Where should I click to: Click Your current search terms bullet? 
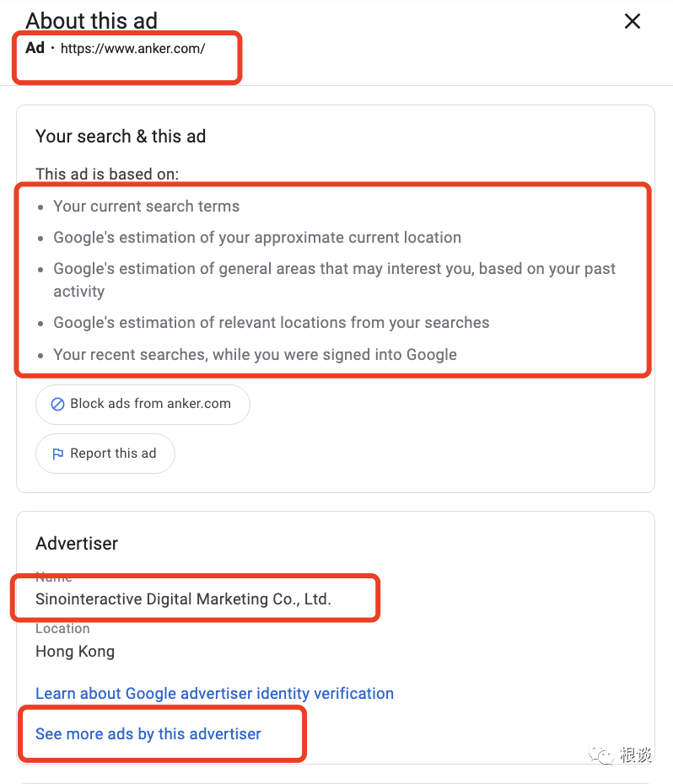coord(147,206)
